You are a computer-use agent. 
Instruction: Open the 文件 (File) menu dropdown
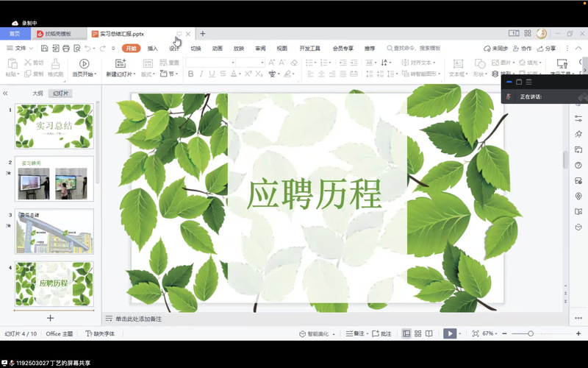pos(19,48)
